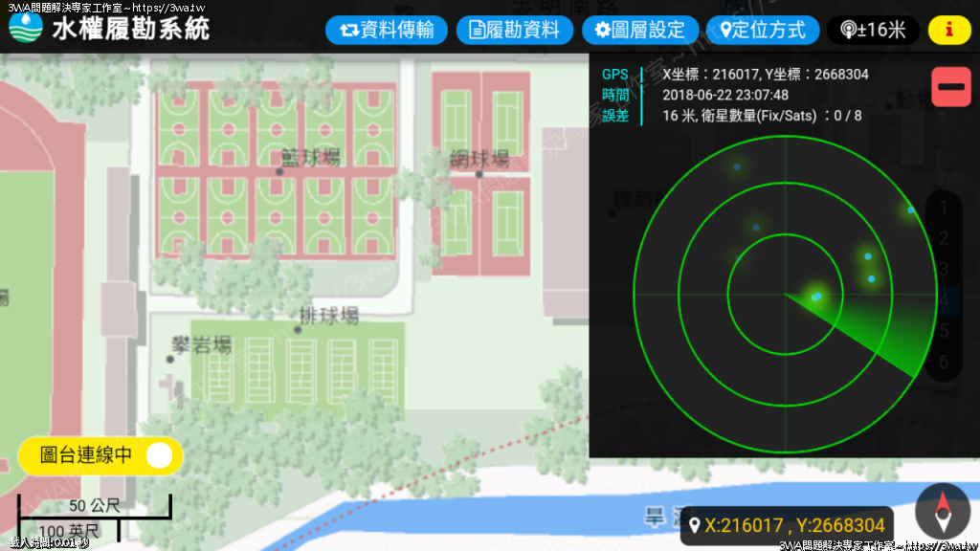Screen dimensions: 980x551
Task: Tap the bright satellite dot at radar center
Action: tap(816, 297)
